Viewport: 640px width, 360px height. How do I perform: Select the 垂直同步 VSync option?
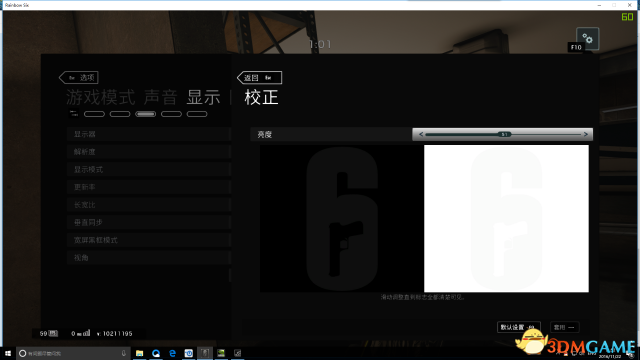tap(149, 222)
